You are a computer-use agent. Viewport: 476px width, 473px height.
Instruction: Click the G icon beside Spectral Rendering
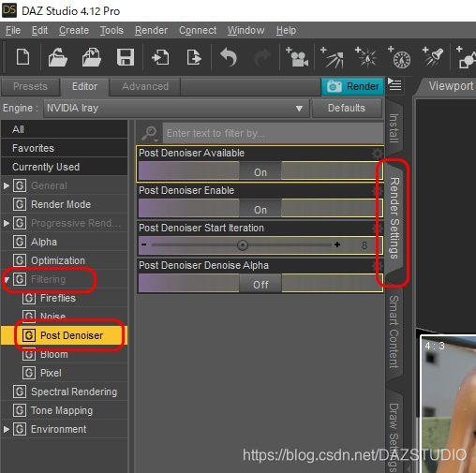click(x=20, y=392)
